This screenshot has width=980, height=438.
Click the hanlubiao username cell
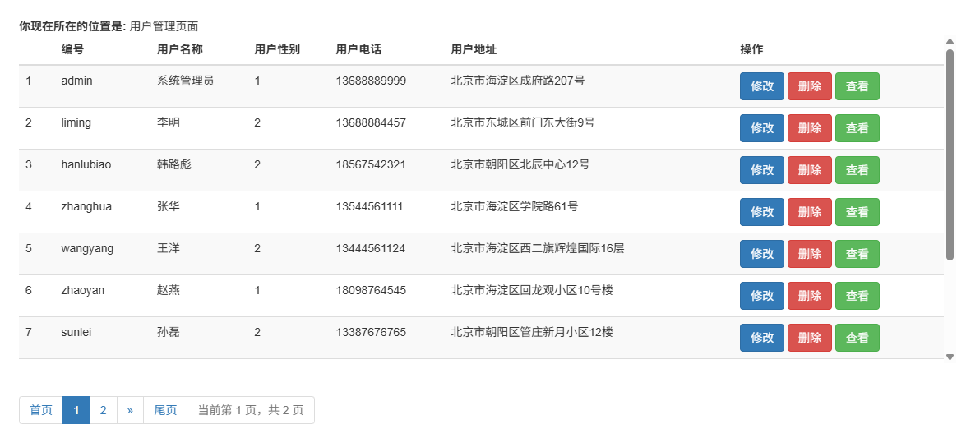coord(86,164)
